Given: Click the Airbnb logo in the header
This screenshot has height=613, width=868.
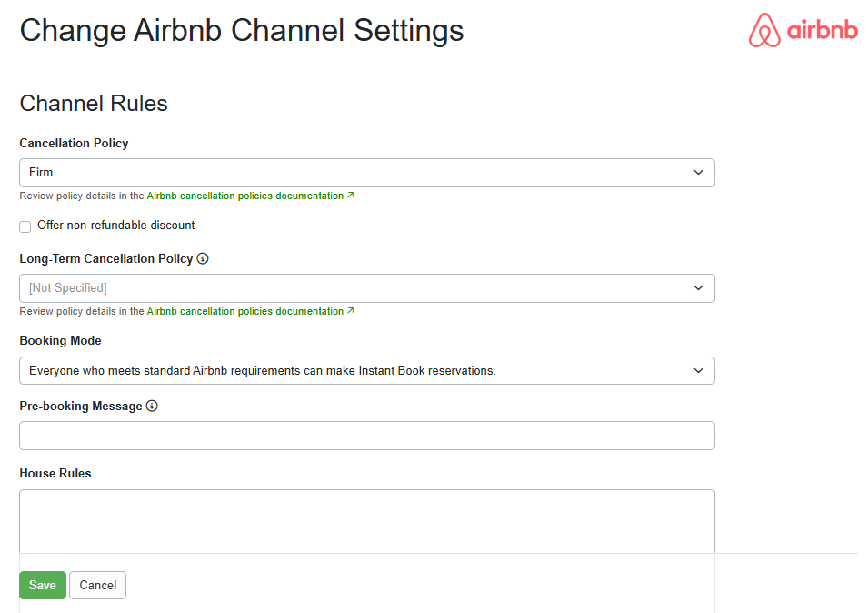Looking at the screenshot, I should (766, 30).
